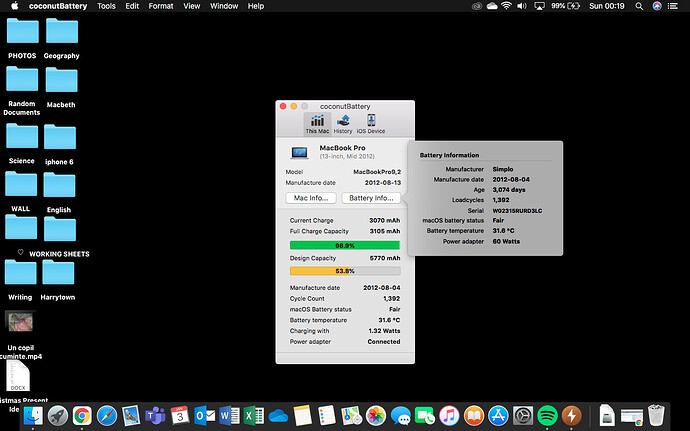Open the Random Documents folder
The height and width of the screenshot is (431, 690).
pos(22,79)
